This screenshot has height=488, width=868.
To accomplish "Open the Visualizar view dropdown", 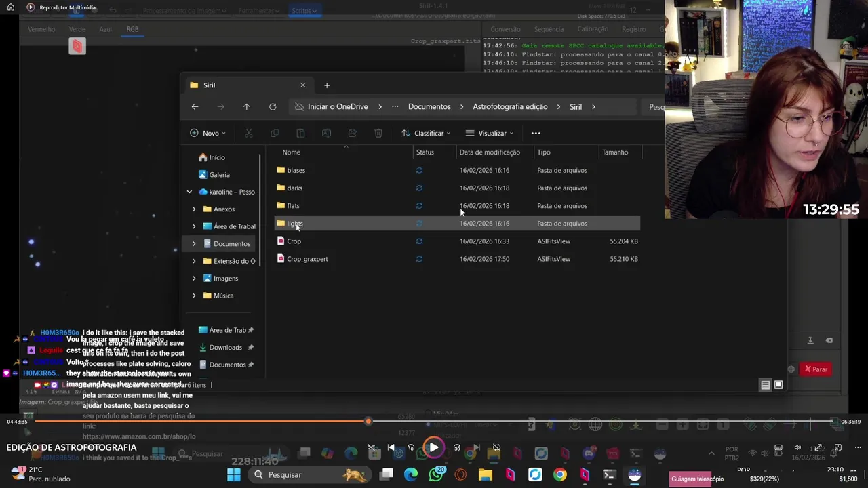I will (x=490, y=133).
